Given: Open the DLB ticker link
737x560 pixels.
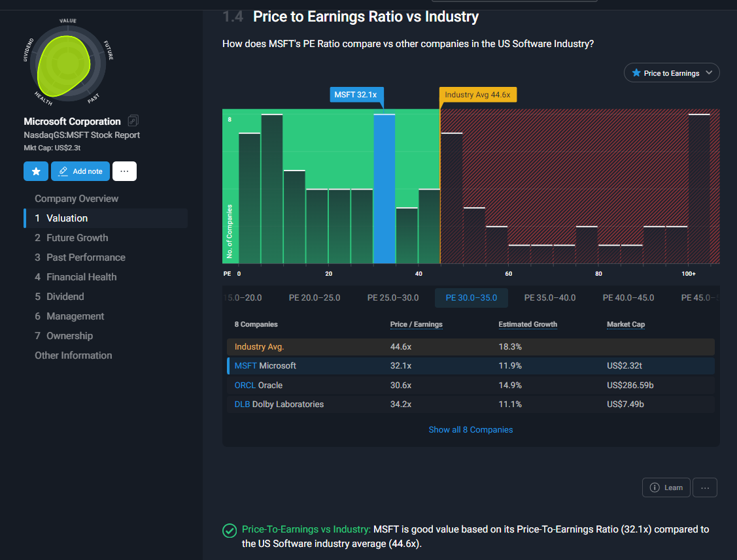Looking at the screenshot, I should tap(242, 404).
